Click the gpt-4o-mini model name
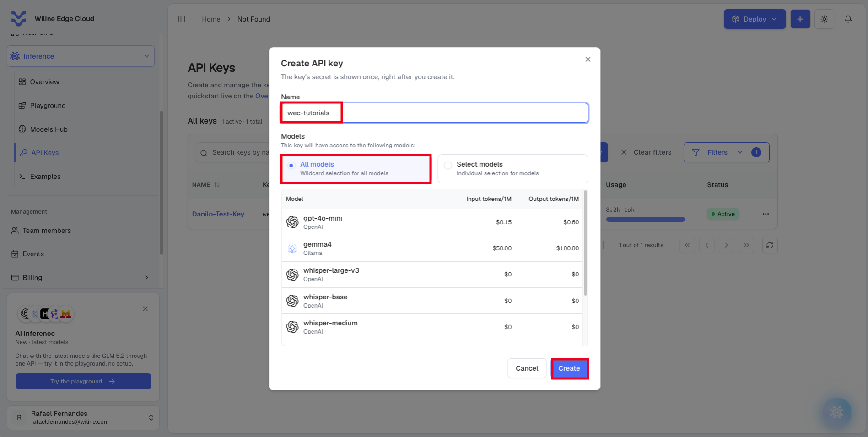Screen dimensions: 868x437 (x=323, y=218)
